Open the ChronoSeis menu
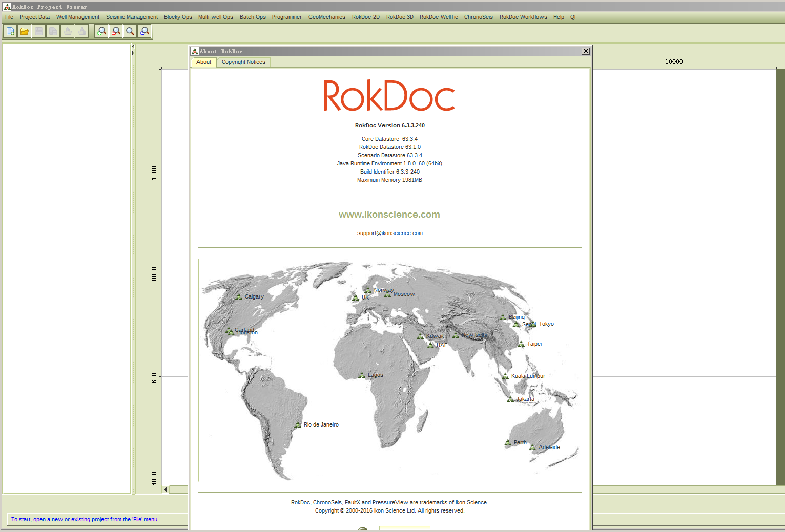The height and width of the screenshot is (532, 785). tap(479, 17)
